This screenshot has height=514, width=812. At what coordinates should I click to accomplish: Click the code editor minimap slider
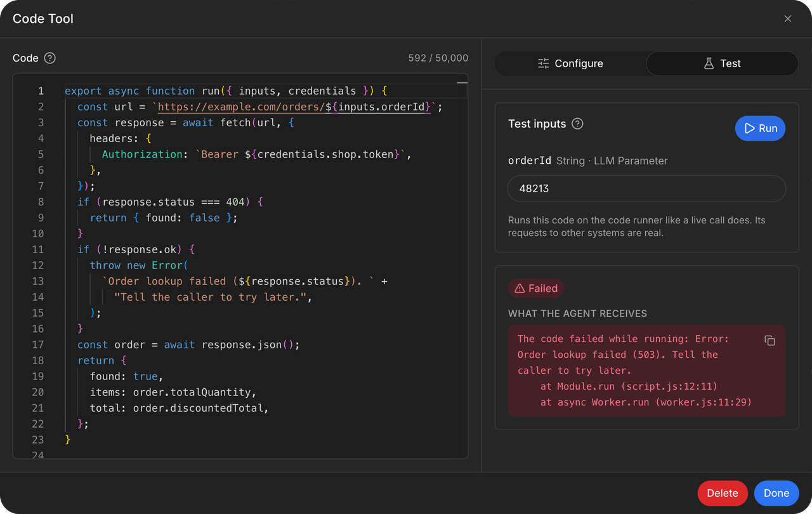(x=462, y=82)
